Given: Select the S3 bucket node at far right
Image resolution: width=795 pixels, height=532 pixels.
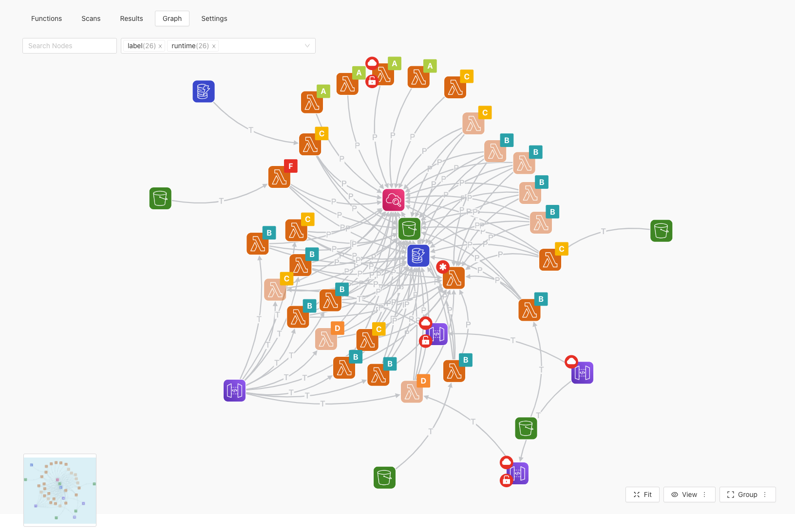Looking at the screenshot, I should (662, 231).
